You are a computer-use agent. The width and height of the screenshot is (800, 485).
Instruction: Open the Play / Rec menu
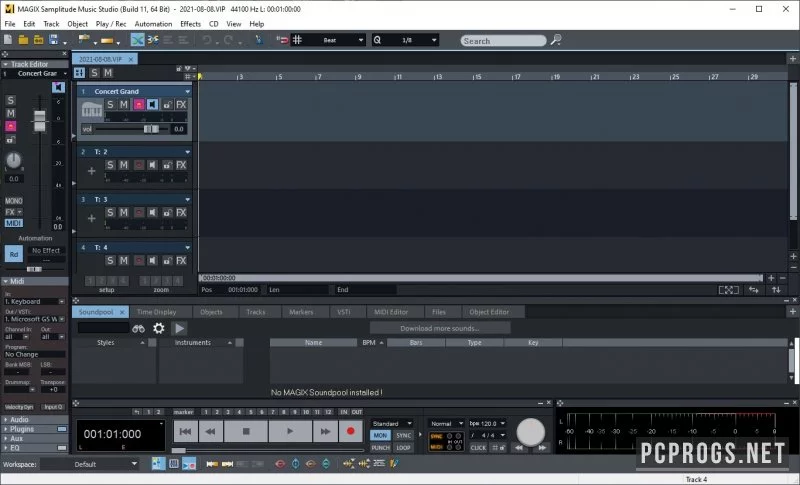(111, 23)
